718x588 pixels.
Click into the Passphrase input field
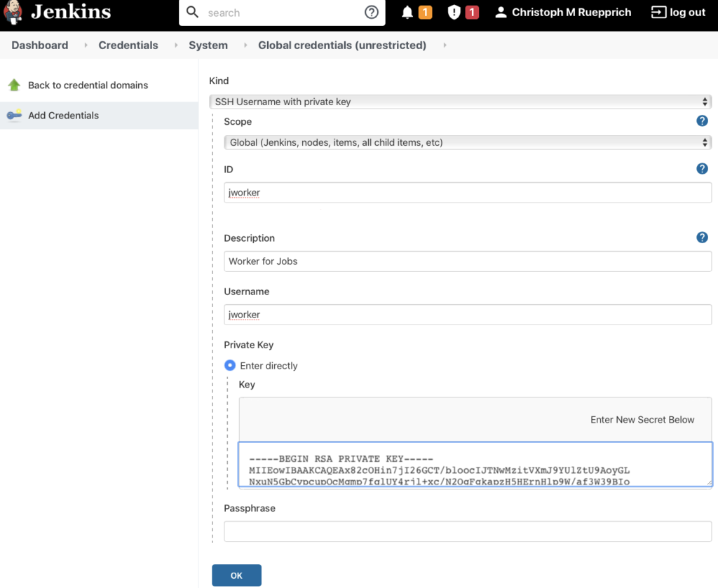468,531
